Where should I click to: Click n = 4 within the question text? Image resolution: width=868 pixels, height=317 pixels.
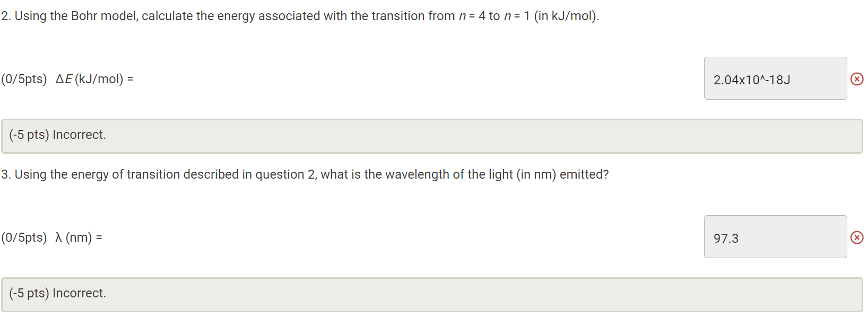(x=473, y=15)
